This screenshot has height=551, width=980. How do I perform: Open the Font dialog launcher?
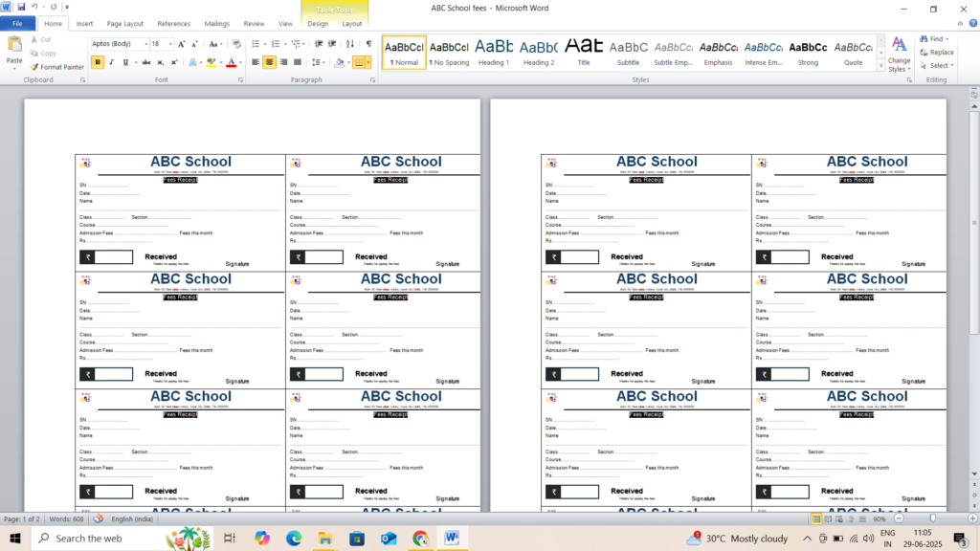[240, 80]
